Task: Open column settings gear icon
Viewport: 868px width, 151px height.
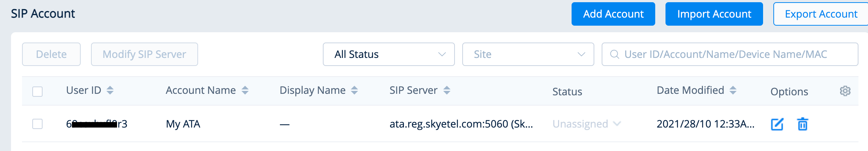Action: 845,91
